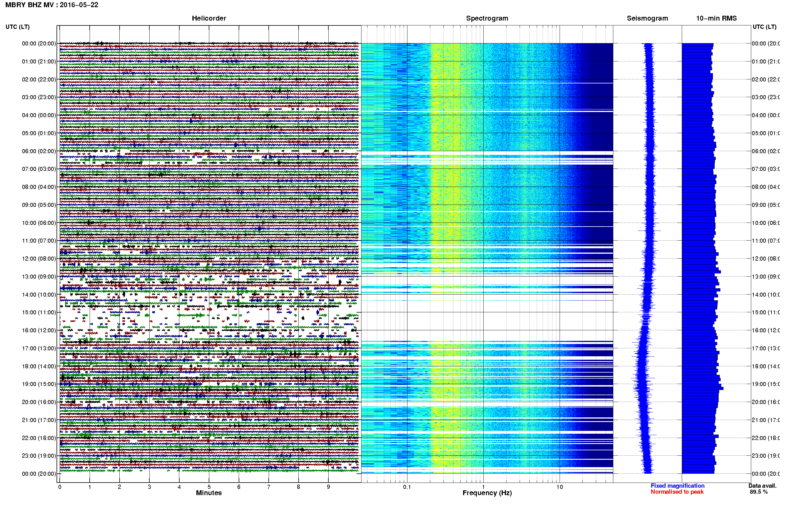The width and height of the screenshot is (812, 508).
Task: Select left time label '18:00 (14:00)'
Action: click(x=39, y=366)
